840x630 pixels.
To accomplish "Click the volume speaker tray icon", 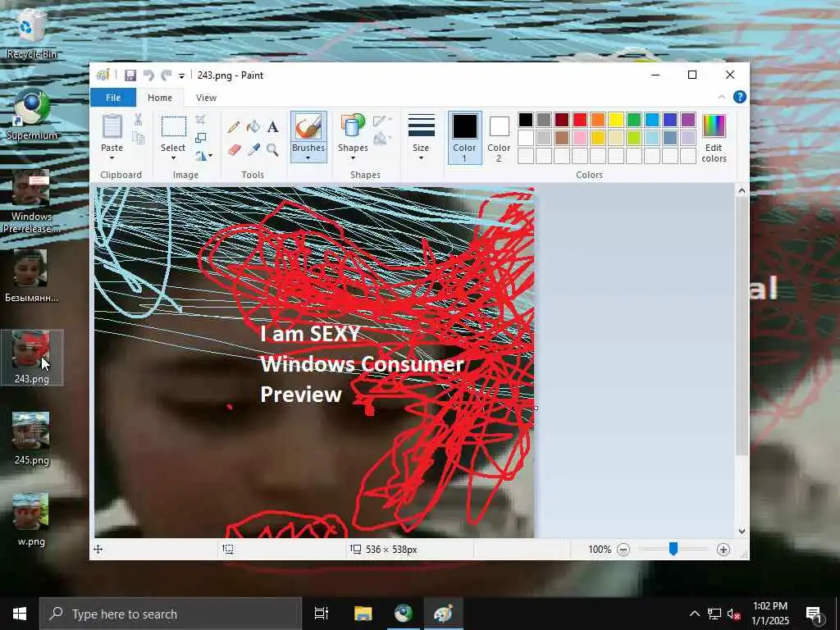I will [733, 614].
